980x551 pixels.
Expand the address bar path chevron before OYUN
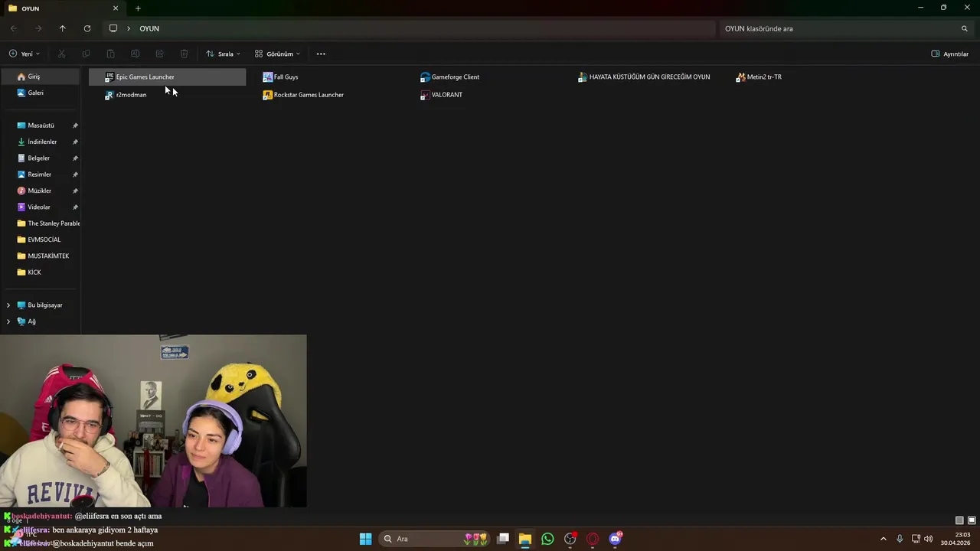pos(129,28)
